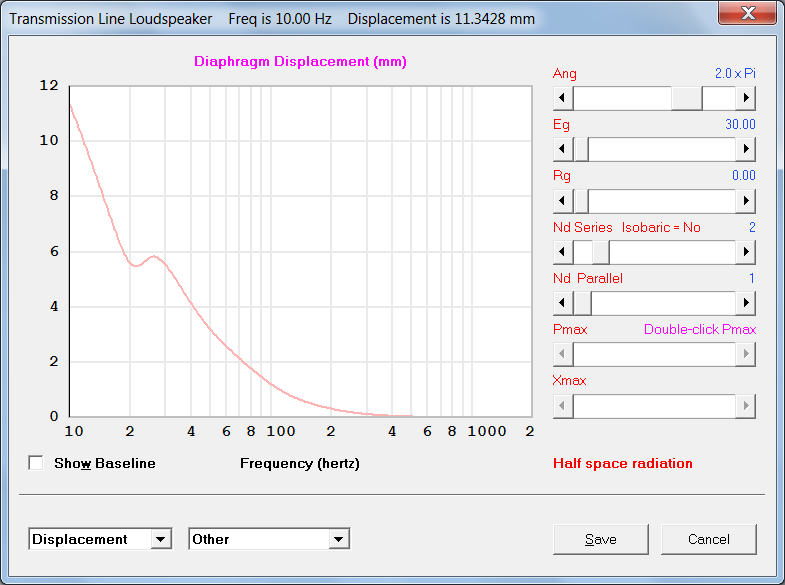
Task: Click the Xmax label
Action: click(569, 380)
